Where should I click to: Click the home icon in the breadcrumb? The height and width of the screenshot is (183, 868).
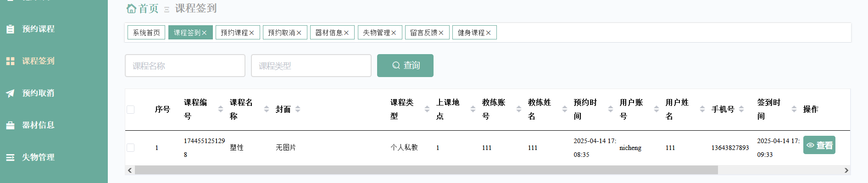pos(131,8)
